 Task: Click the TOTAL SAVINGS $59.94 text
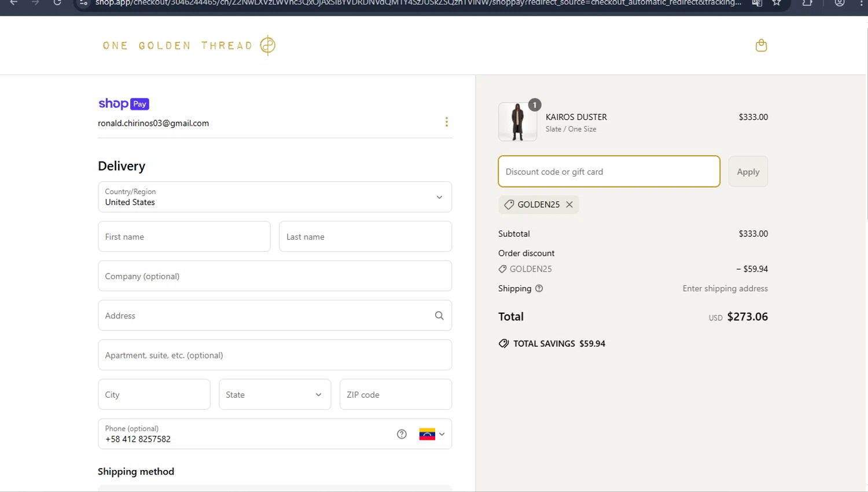[x=559, y=343]
